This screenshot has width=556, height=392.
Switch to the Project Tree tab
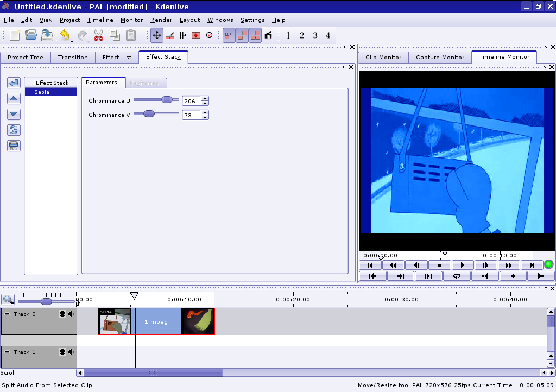tap(26, 57)
